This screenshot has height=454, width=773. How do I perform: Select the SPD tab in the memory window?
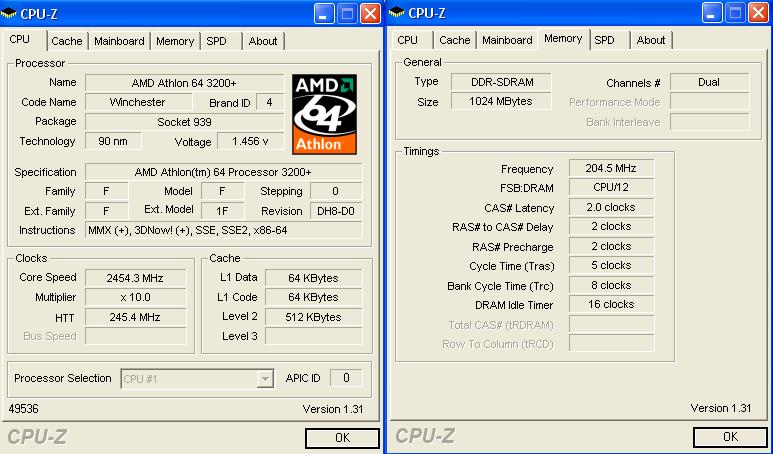point(604,41)
